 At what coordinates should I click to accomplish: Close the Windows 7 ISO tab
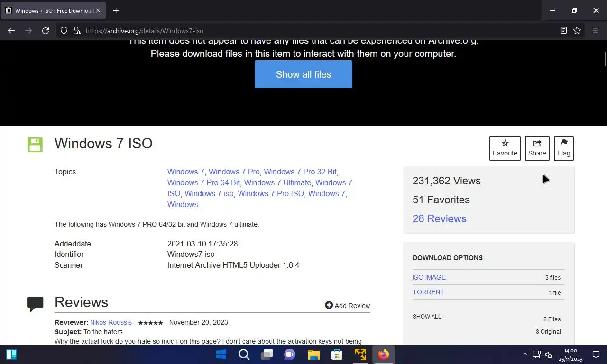click(x=98, y=10)
